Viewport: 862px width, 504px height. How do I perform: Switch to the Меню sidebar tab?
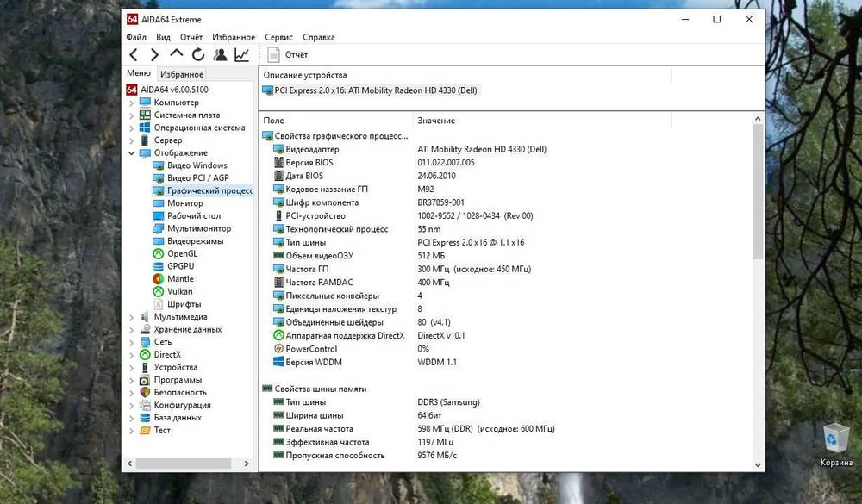[x=139, y=73]
